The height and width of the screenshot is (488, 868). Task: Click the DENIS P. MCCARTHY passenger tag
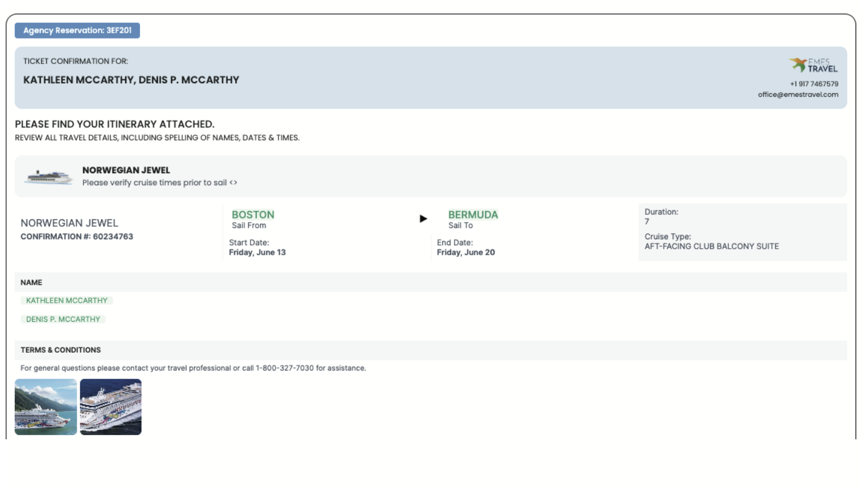(x=63, y=319)
